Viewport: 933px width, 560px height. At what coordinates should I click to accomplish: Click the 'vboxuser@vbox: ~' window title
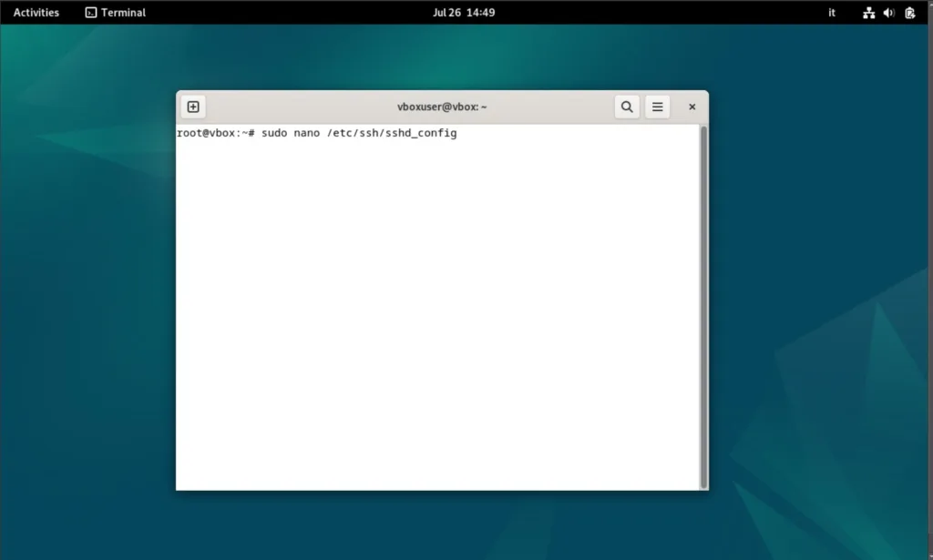click(442, 107)
